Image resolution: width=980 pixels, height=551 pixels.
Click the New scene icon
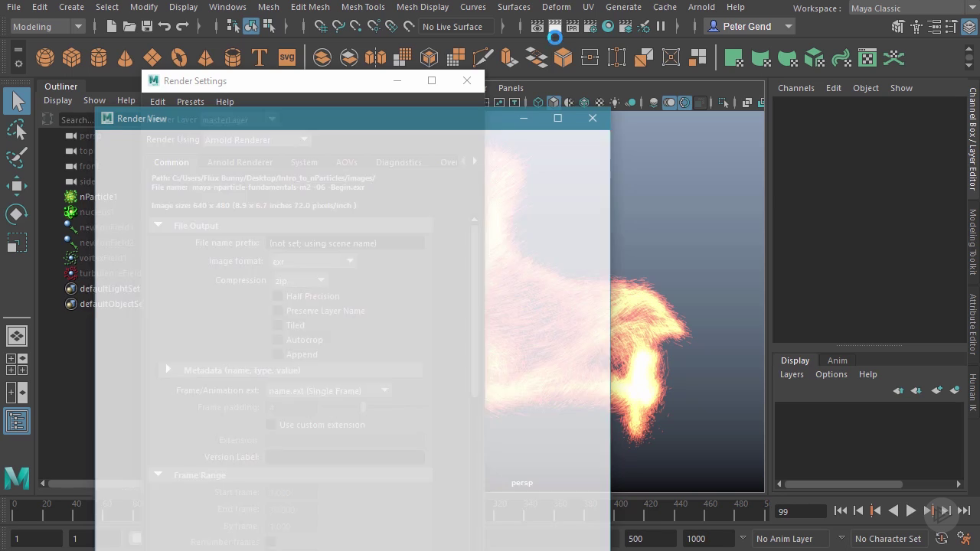(x=112, y=27)
